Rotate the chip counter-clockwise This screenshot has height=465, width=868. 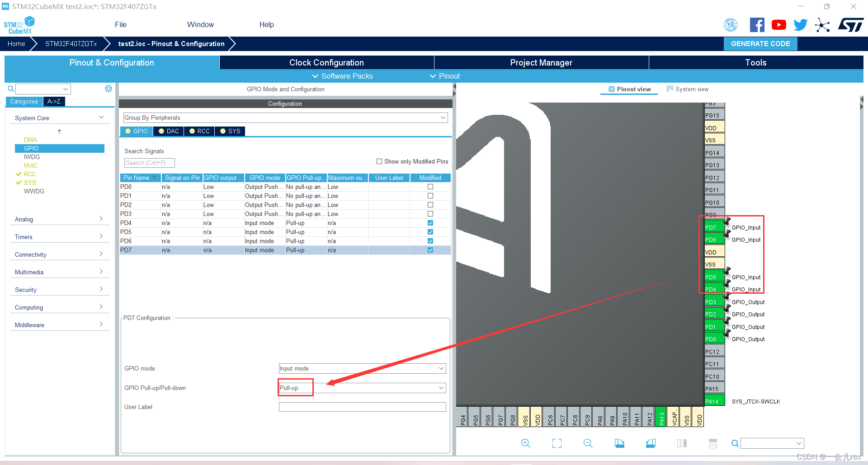click(651, 443)
